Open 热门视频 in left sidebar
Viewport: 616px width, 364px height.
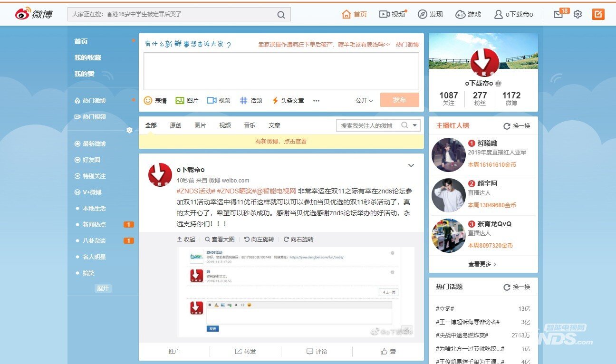pyautogui.click(x=90, y=116)
